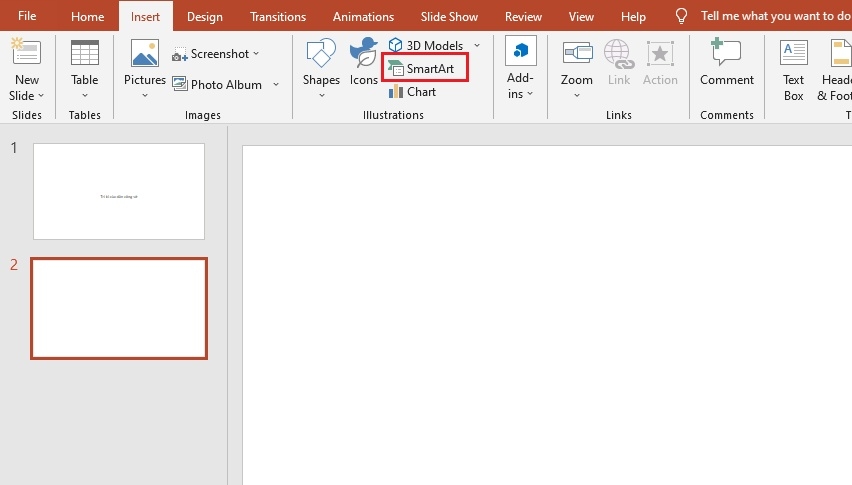Open the Transitions tab

278,16
